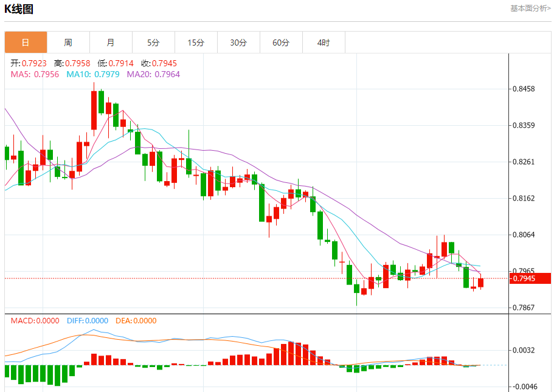Click the 开:0.7923 opening price value
This screenshot has width=554, height=392.
tap(29, 63)
